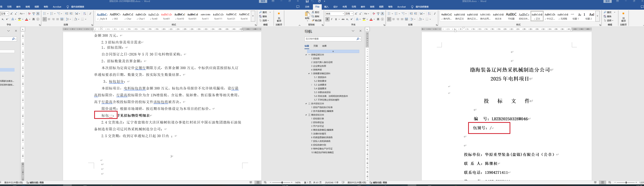The height and width of the screenshot is (186, 644).
Task: Open the phonetic guide (wén) in 投标文件 window
Action: pyautogui.click(x=378, y=14)
